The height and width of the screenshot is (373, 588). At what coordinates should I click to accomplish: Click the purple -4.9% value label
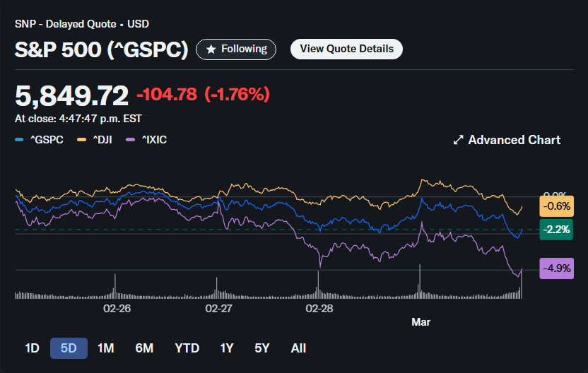tap(556, 268)
